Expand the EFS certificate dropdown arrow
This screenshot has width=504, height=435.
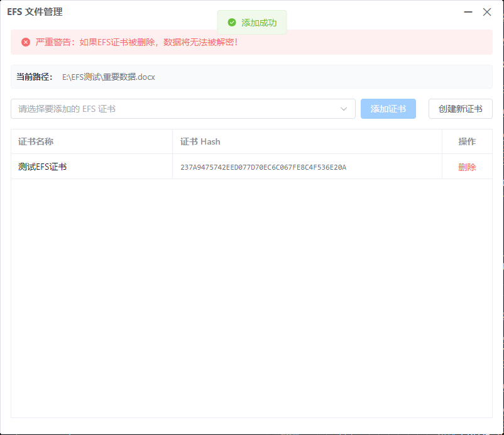(344, 109)
